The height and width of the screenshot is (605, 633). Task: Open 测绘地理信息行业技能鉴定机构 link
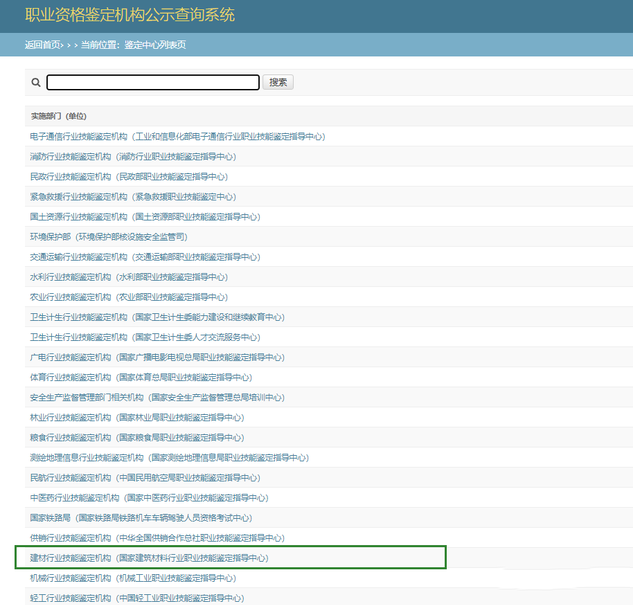169,458
